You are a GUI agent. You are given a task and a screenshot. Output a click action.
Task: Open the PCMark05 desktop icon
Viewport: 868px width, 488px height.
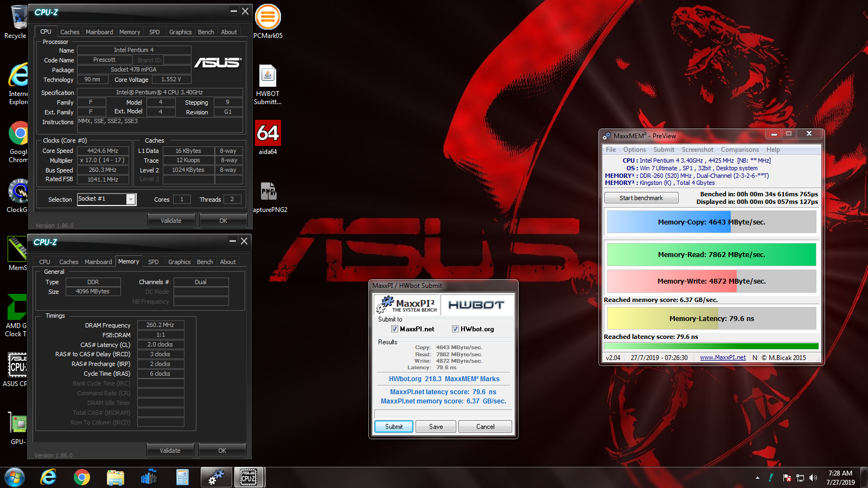point(268,22)
